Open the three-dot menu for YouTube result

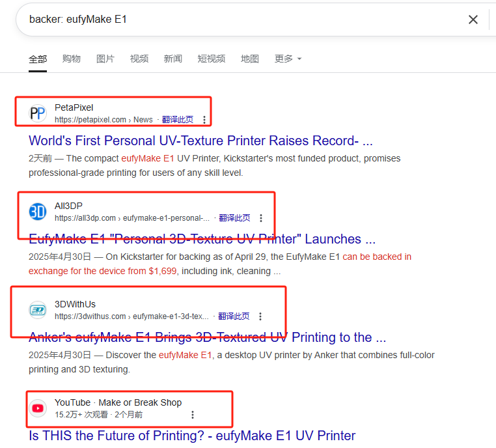(193, 415)
